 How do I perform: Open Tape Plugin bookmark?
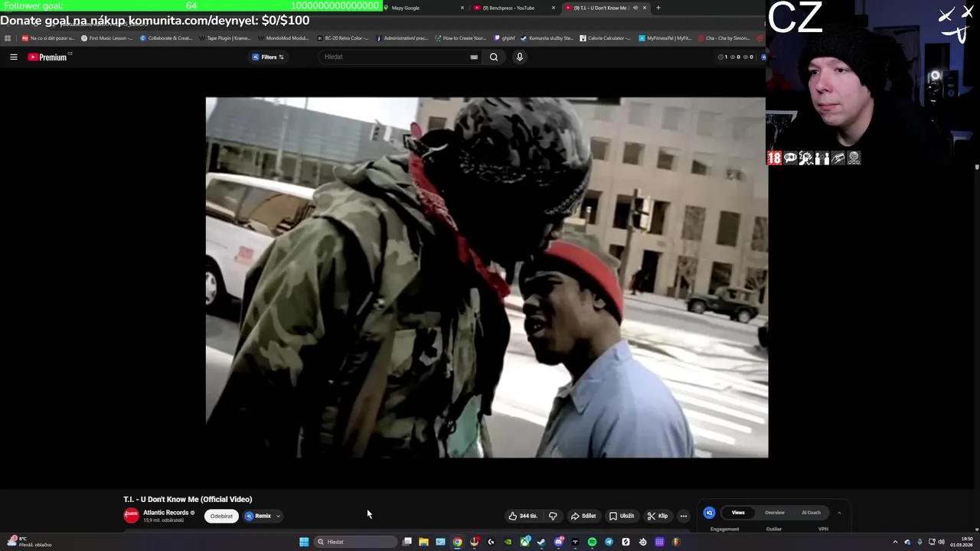pyautogui.click(x=224, y=37)
